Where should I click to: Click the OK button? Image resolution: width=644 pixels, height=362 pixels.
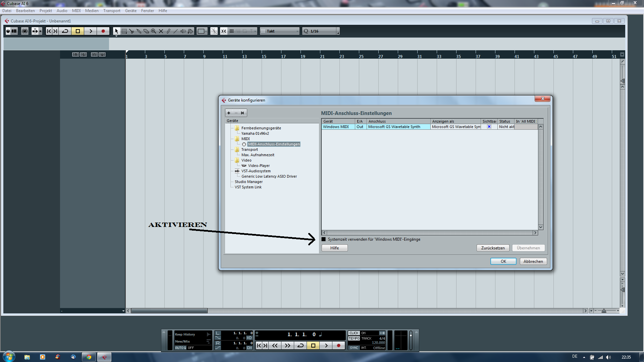click(x=503, y=261)
